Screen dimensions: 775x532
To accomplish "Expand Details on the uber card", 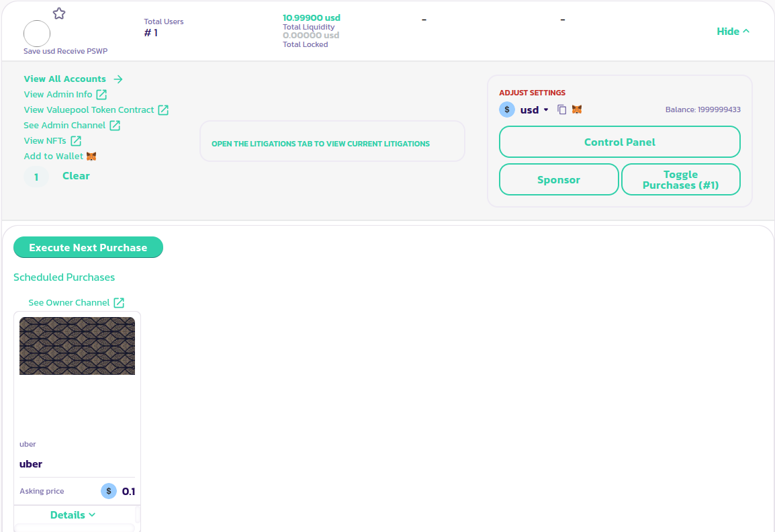I will (x=73, y=515).
